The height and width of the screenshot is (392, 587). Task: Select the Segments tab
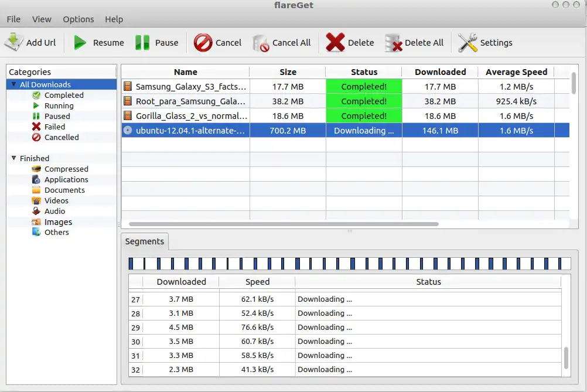145,241
